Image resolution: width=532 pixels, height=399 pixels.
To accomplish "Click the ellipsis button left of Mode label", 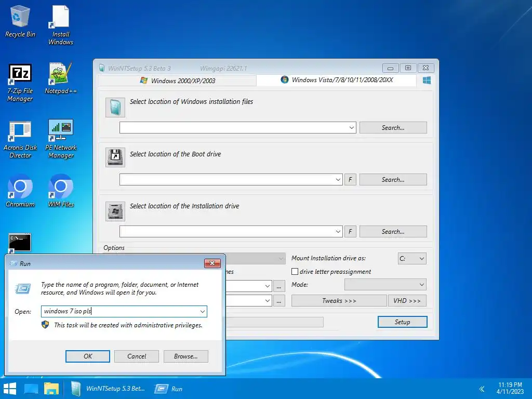I will pos(279,286).
